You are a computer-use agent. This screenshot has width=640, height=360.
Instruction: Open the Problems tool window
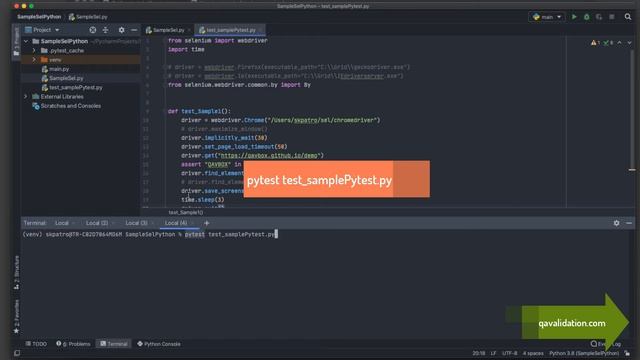pos(73,344)
